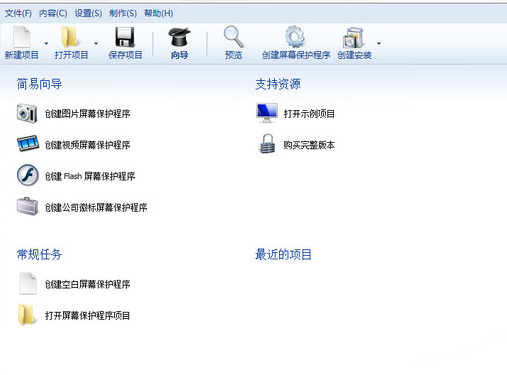Open the 设置(S) menu
Viewport: 507px width, 375px height.
[x=88, y=13]
